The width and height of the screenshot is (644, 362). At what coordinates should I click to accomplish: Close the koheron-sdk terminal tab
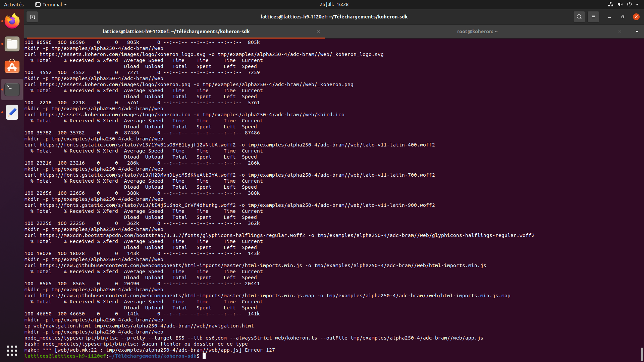tap(318, 32)
